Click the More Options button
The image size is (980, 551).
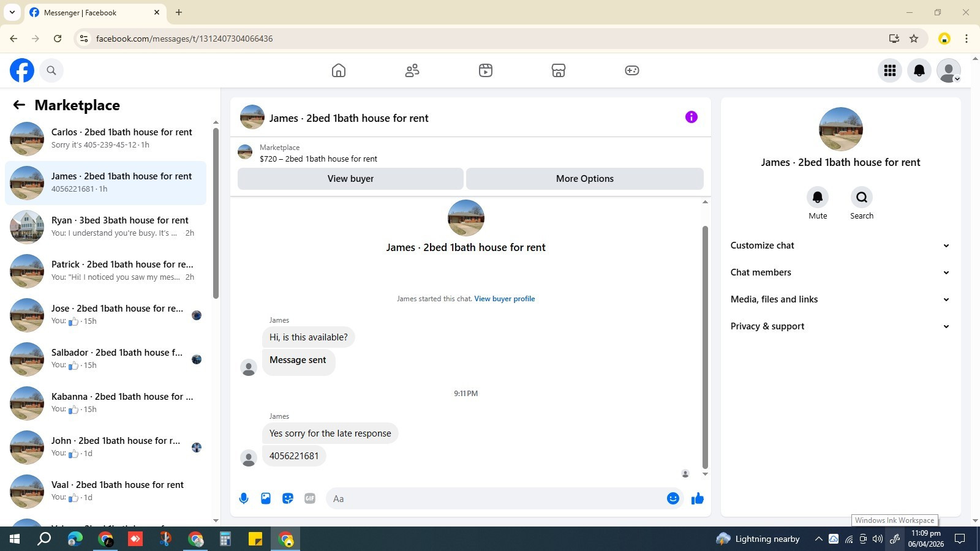click(x=585, y=179)
